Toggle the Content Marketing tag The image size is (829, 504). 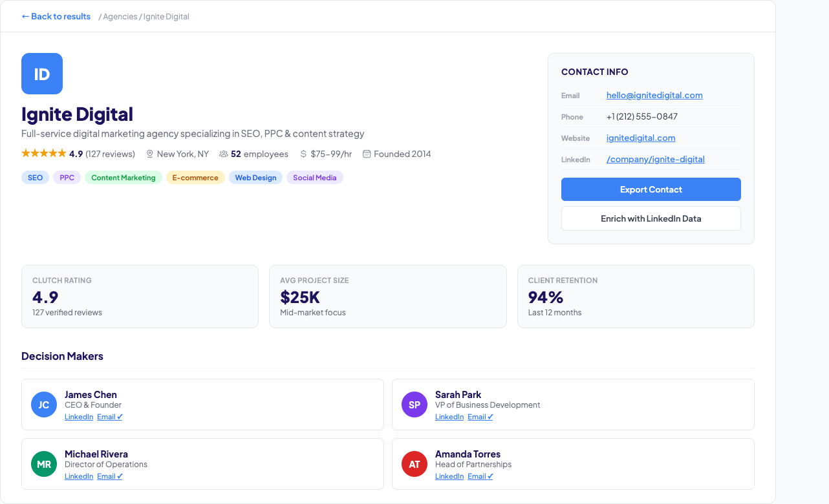[124, 177]
